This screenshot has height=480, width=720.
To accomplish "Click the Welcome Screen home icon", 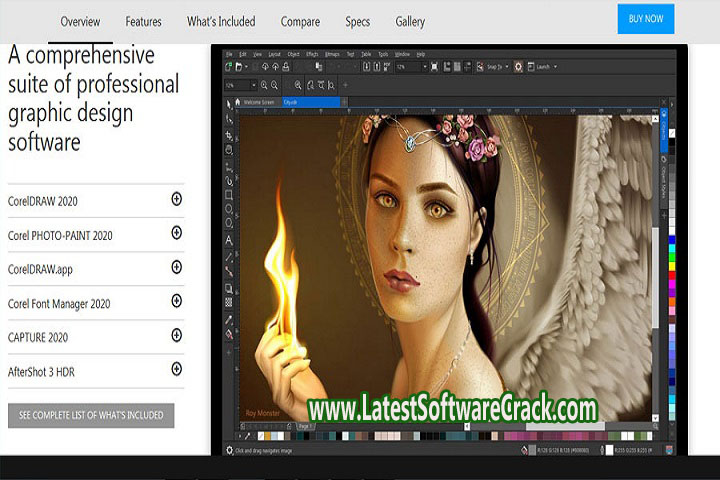I will coord(237,102).
